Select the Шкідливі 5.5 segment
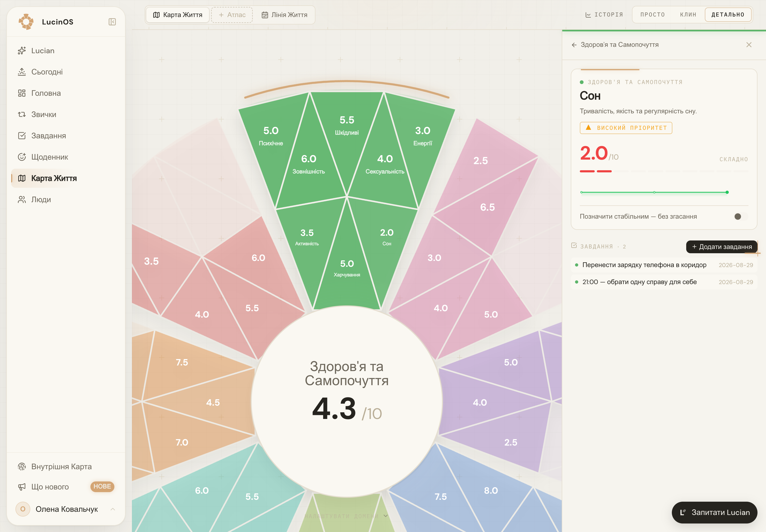The height and width of the screenshot is (532, 766). pyautogui.click(x=347, y=125)
